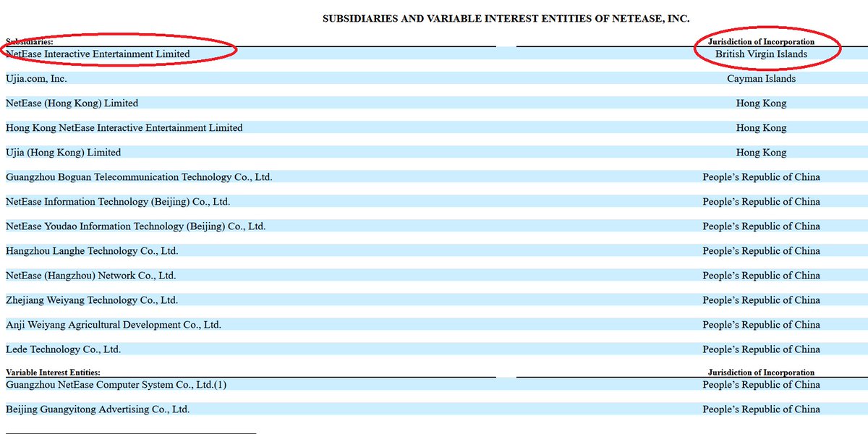The height and width of the screenshot is (442, 868).
Task: Click jurisdiction cell in Zhejiang Weiyang Technology row
Action: [761, 299]
